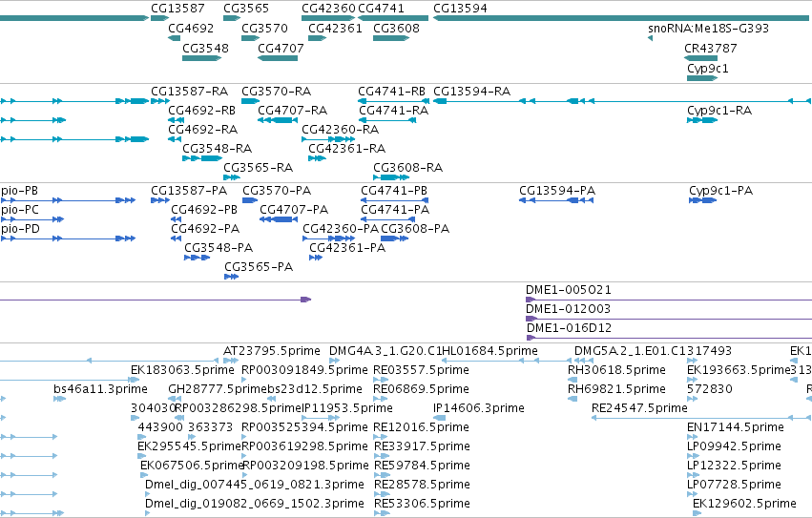Click the CG4707-RA transcript label
Image resolution: width=812 pixels, height=518 pixels.
(293, 111)
